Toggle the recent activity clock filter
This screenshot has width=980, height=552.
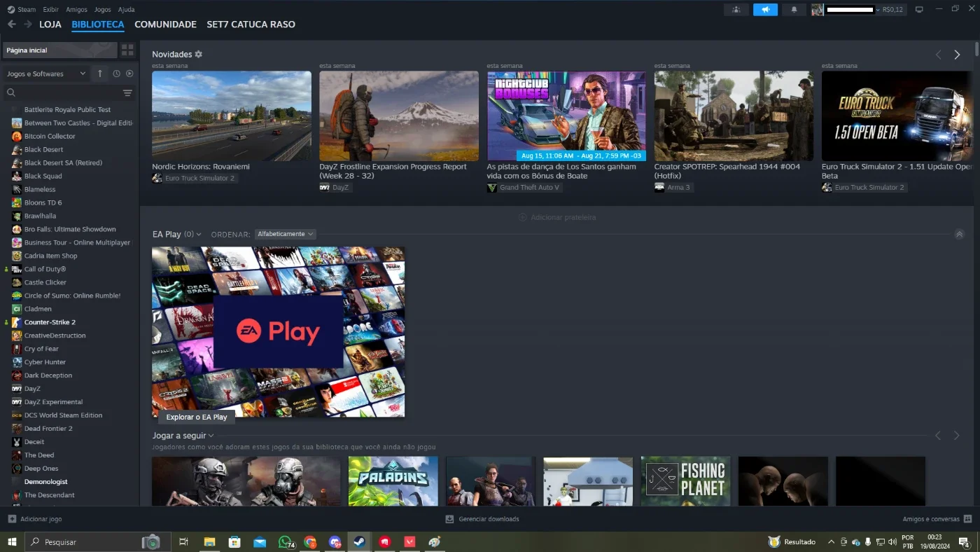point(116,74)
